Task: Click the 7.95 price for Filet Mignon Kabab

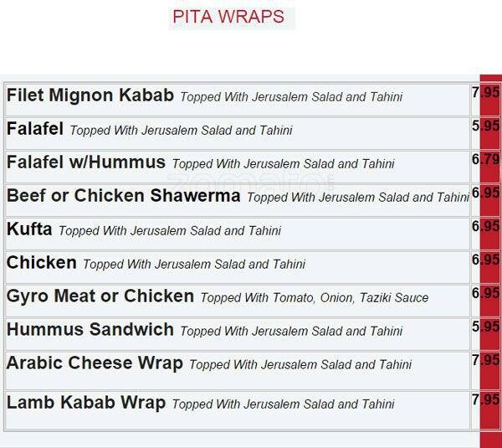Action: [485, 93]
